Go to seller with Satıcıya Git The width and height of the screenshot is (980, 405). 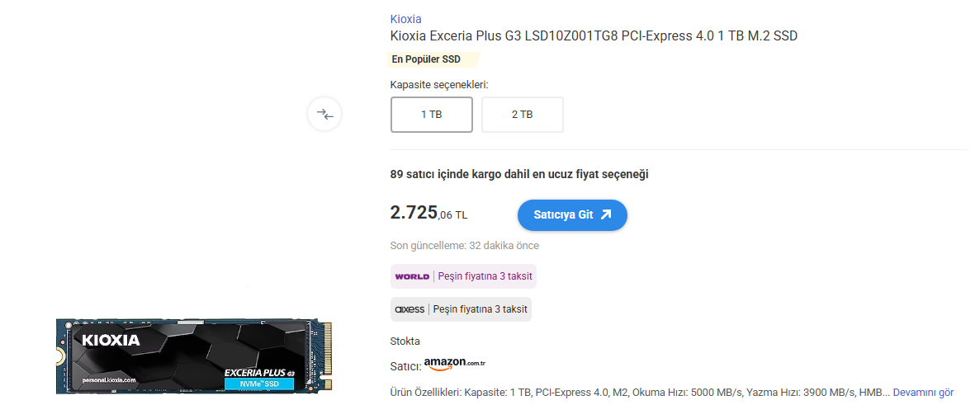coord(572,215)
